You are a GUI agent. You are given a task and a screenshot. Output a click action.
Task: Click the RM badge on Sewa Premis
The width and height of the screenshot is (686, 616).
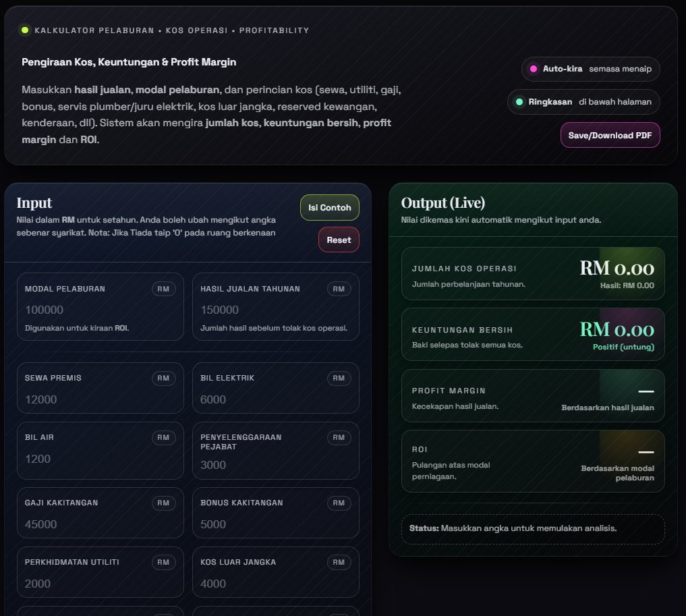tap(164, 378)
